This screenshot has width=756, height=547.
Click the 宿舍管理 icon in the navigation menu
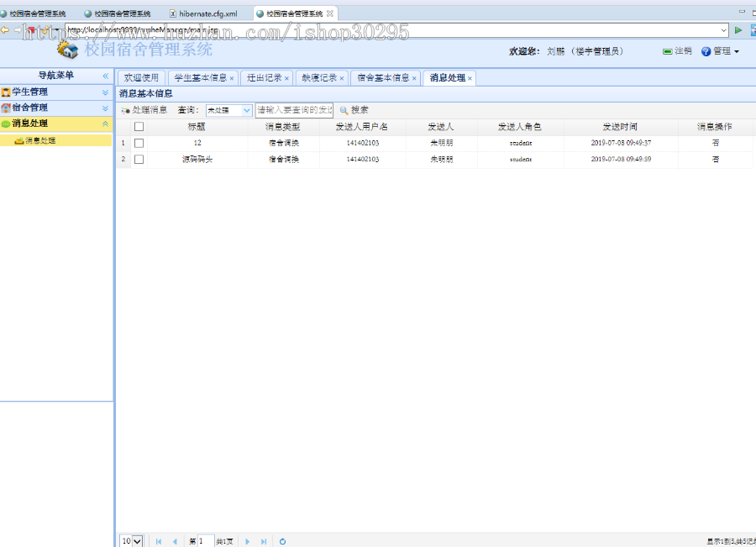(x=6, y=108)
